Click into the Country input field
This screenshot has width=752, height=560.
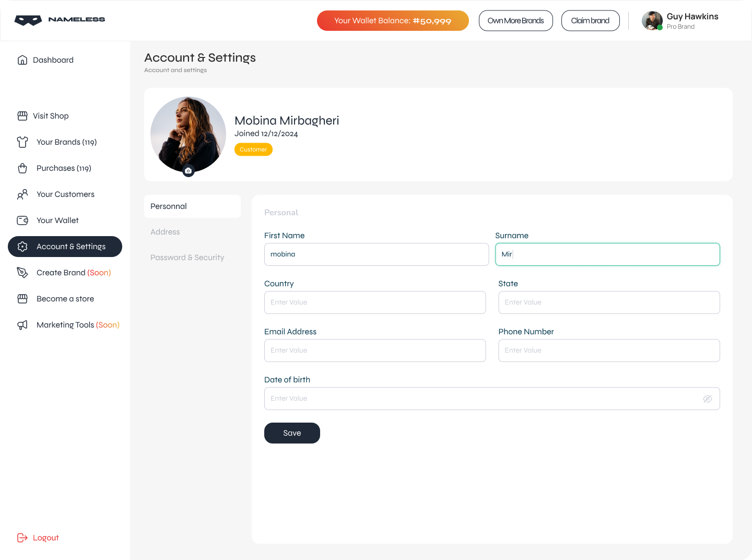pos(374,302)
